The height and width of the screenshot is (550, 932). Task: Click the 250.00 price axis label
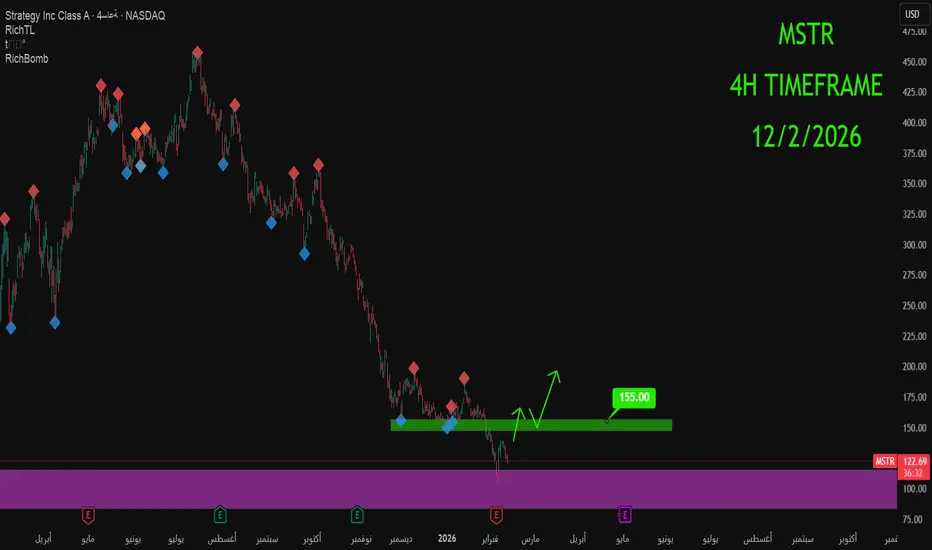(x=914, y=306)
